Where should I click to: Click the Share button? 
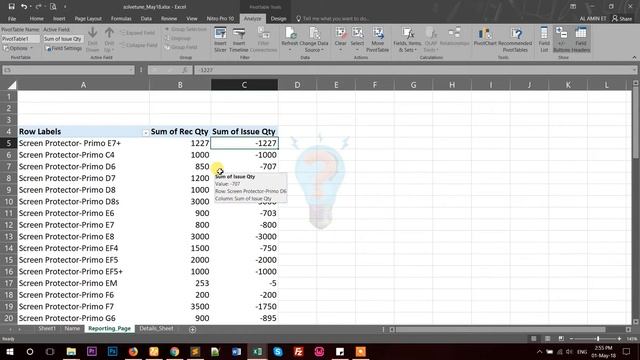click(x=622, y=19)
